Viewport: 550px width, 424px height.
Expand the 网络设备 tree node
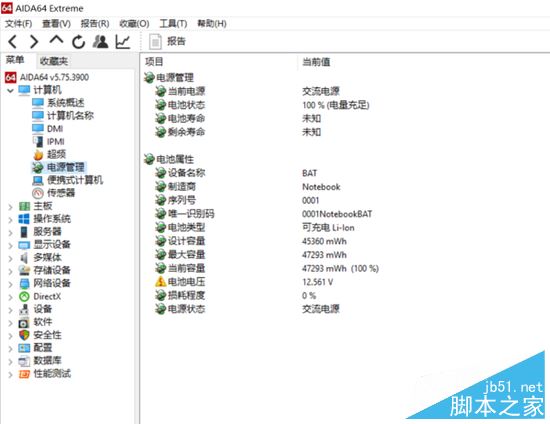coord(10,284)
